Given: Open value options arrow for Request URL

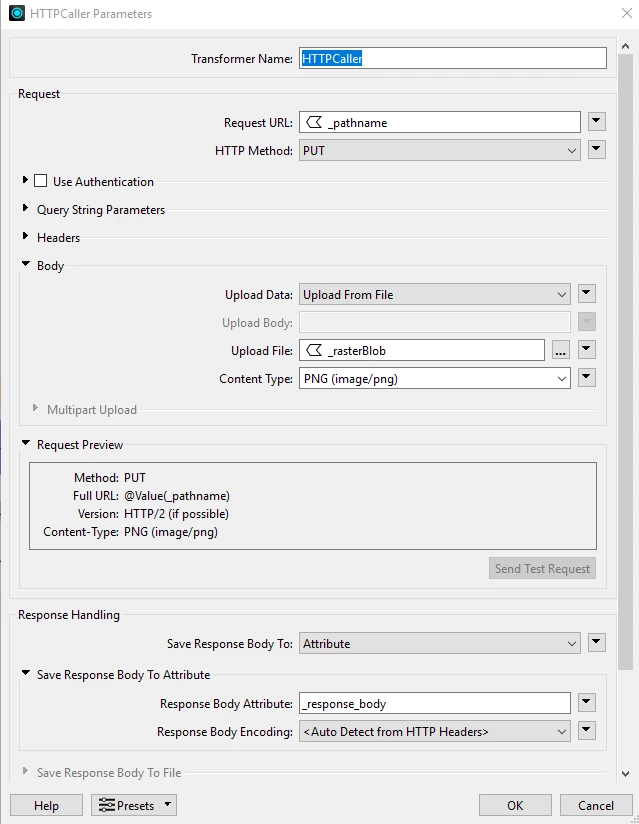Looking at the screenshot, I should (x=596, y=121).
